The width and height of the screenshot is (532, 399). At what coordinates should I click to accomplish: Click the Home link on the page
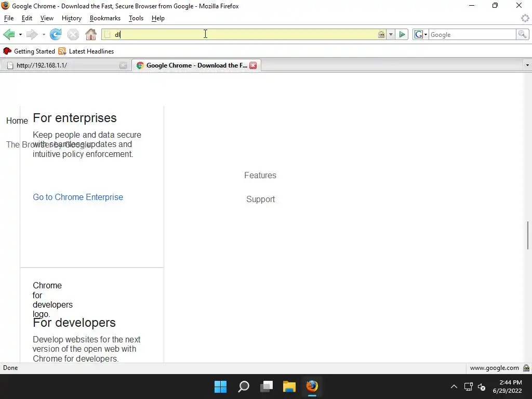click(x=17, y=121)
